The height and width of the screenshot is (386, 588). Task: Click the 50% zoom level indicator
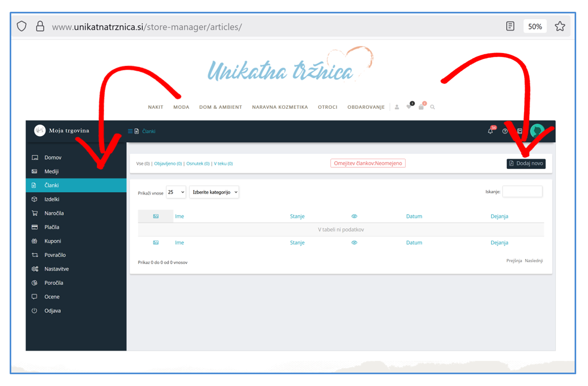pos(535,26)
